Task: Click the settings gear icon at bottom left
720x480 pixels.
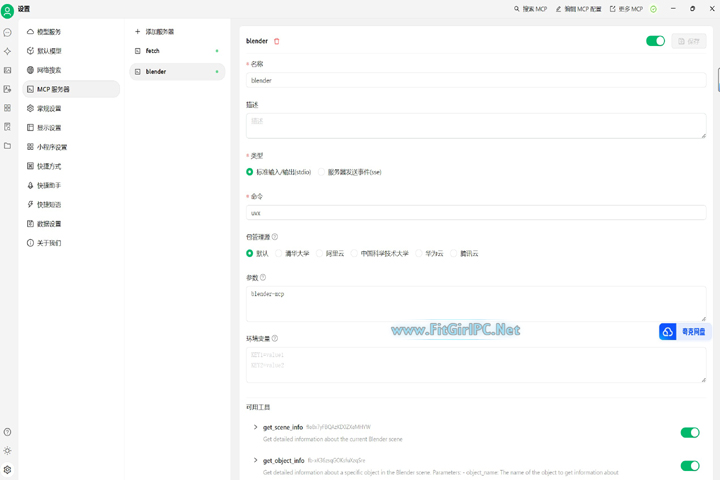Action: coord(7,469)
